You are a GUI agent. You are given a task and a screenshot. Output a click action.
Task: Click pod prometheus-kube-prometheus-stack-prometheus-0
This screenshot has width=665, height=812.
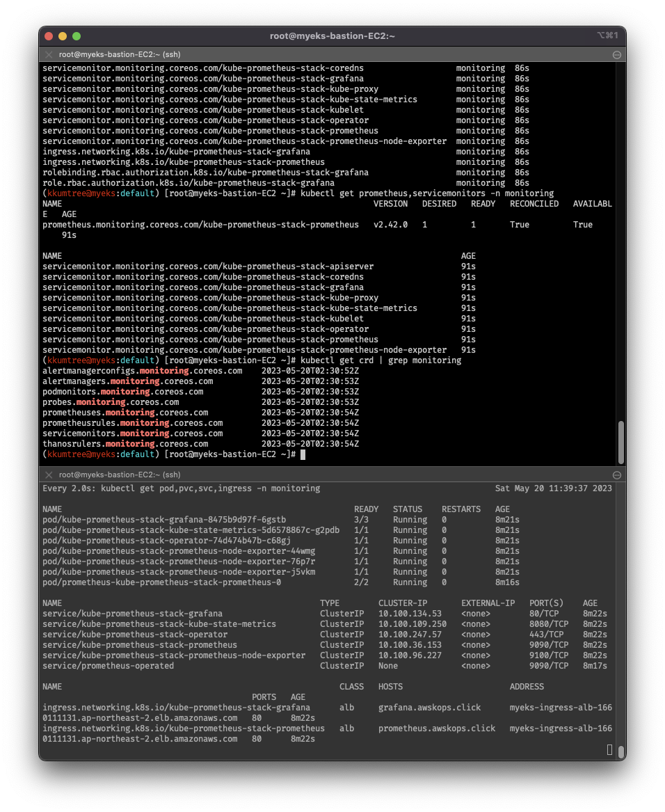coord(161,582)
